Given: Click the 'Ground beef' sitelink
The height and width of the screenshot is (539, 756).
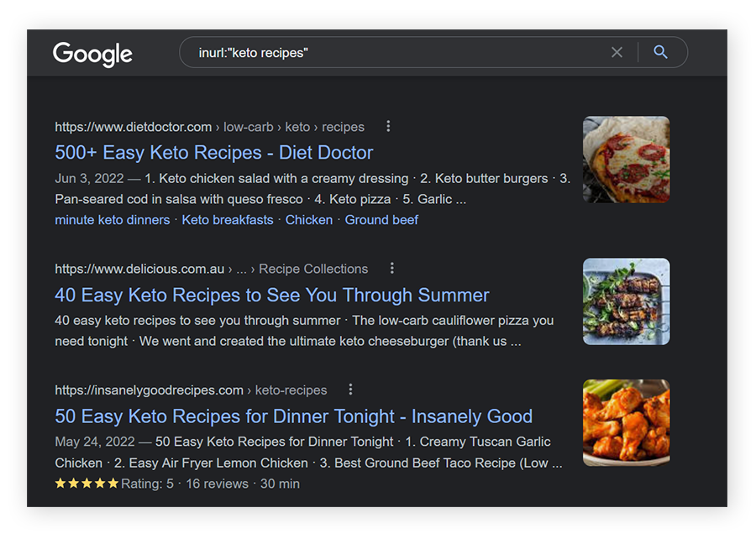Looking at the screenshot, I should 381,220.
